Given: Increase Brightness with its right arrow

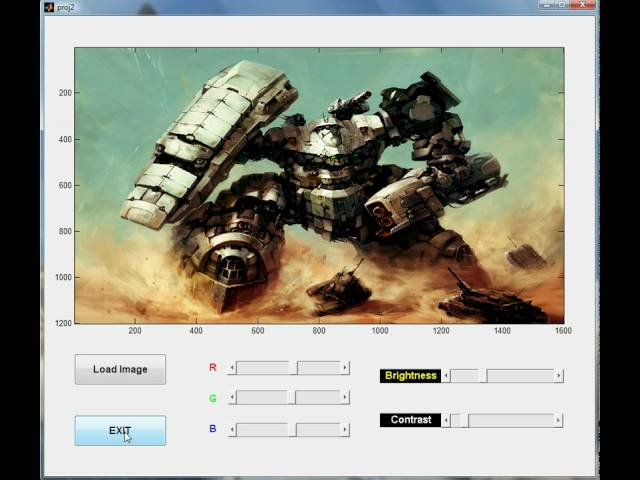Looking at the screenshot, I should [559, 376].
